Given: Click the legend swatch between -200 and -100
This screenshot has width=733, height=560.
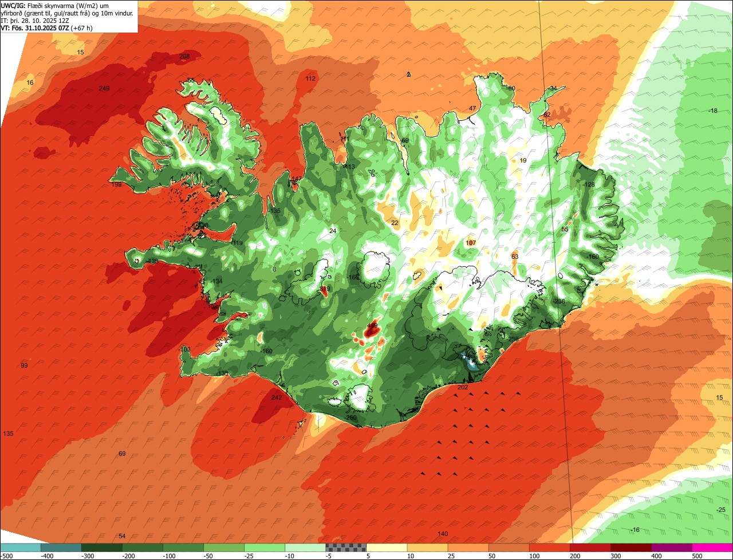Looking at the screenshot, I should (x=143, y=548).
